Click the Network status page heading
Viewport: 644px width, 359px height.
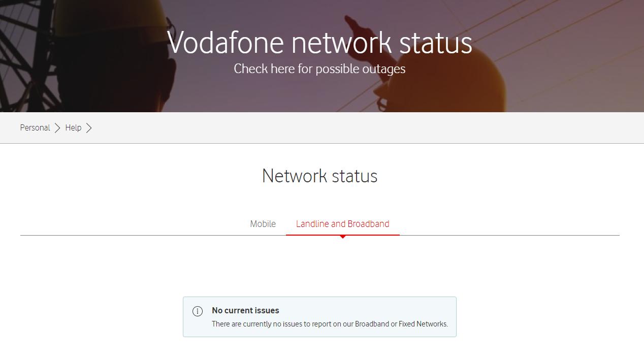pos(319,176)
